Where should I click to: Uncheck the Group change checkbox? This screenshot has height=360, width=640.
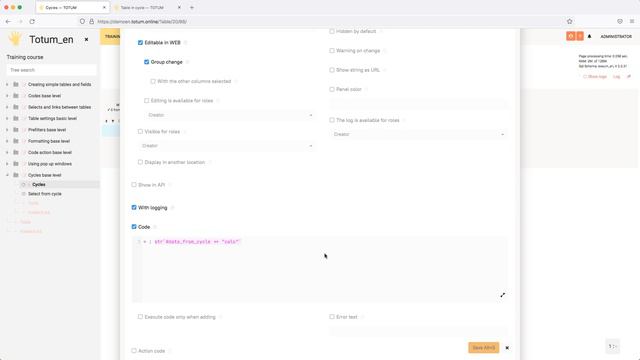(x=147, y=62)
